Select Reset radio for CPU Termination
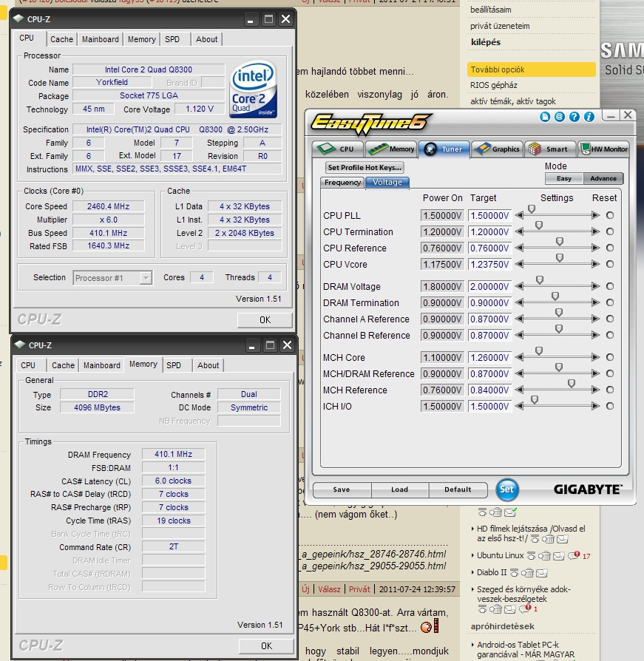644x661 pixels. tap(610, 231)
